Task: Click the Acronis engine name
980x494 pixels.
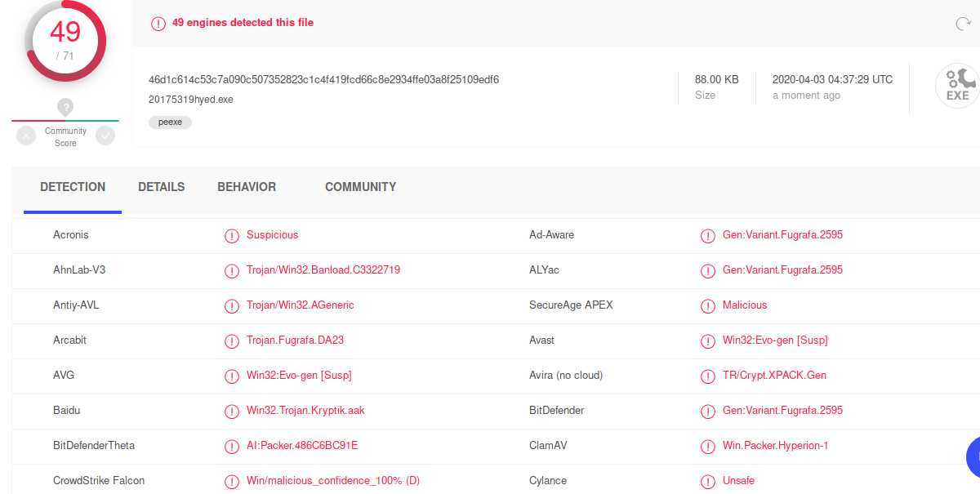Action: pos(71,235)
